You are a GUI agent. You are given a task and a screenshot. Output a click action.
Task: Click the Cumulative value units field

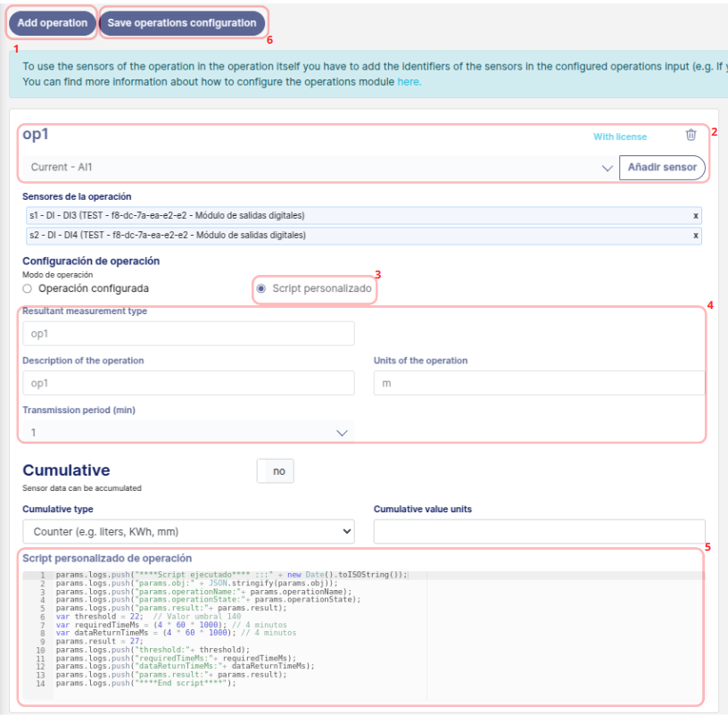tap(539, 532)
